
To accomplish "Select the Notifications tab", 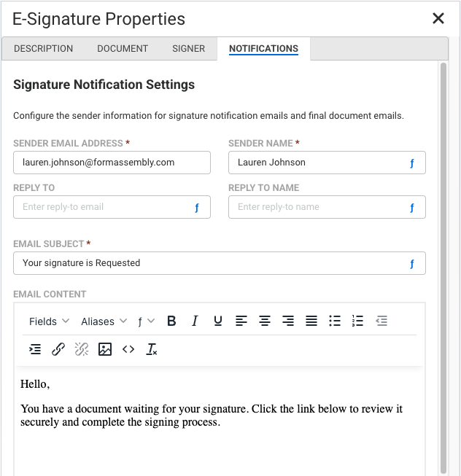I will tap(263, 49).
